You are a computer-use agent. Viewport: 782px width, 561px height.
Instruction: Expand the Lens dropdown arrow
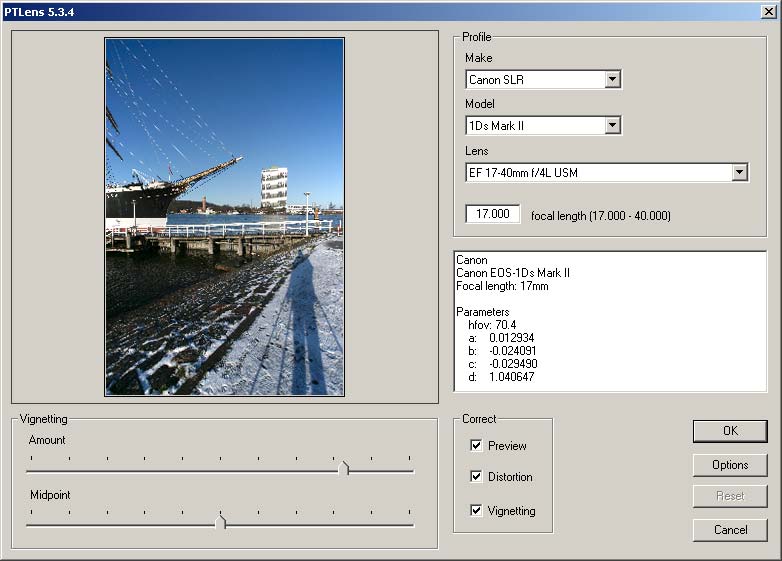point(739,173)
